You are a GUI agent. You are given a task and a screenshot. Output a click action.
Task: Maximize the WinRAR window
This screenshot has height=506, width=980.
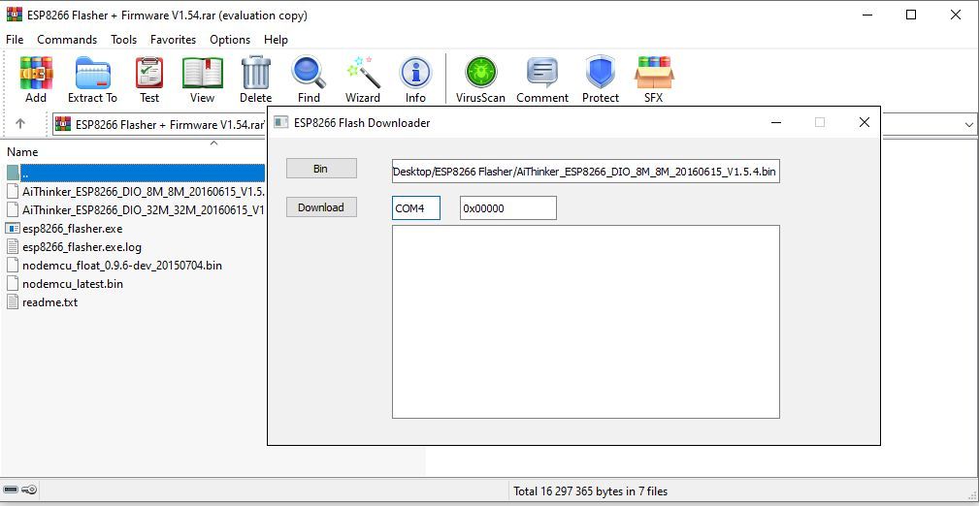coord(911,15)
